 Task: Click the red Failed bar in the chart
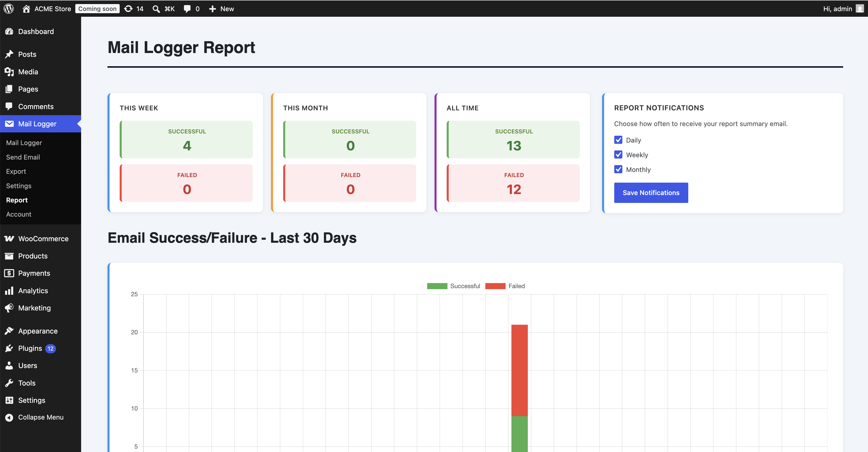tap(519, 370)
